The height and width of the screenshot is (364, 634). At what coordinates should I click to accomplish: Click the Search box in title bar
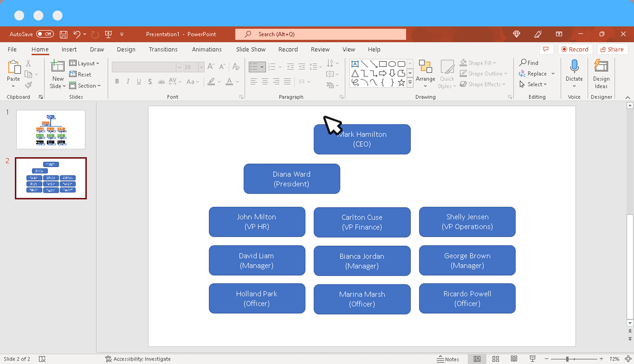coord(321,34)
